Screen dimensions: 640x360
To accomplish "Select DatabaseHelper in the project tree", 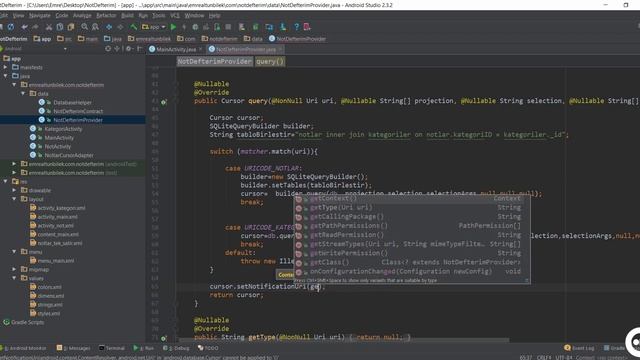I will click(72, 102).
